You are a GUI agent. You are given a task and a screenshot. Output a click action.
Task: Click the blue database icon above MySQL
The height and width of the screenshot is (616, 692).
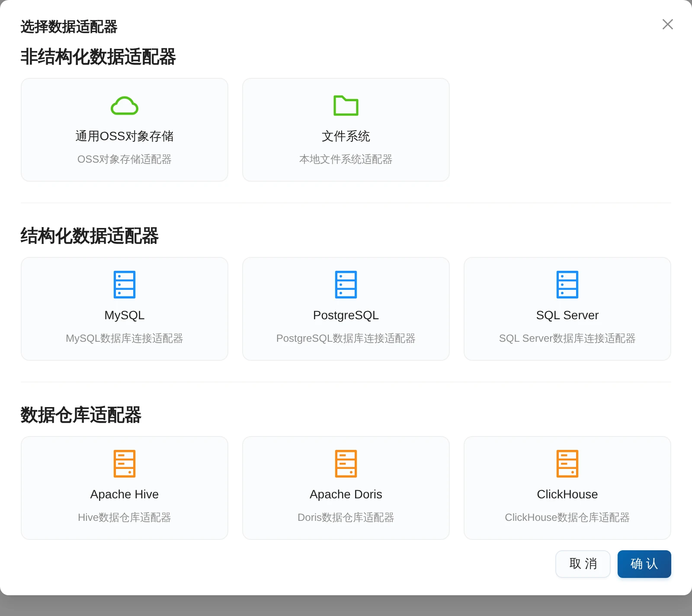pos(125,285)
